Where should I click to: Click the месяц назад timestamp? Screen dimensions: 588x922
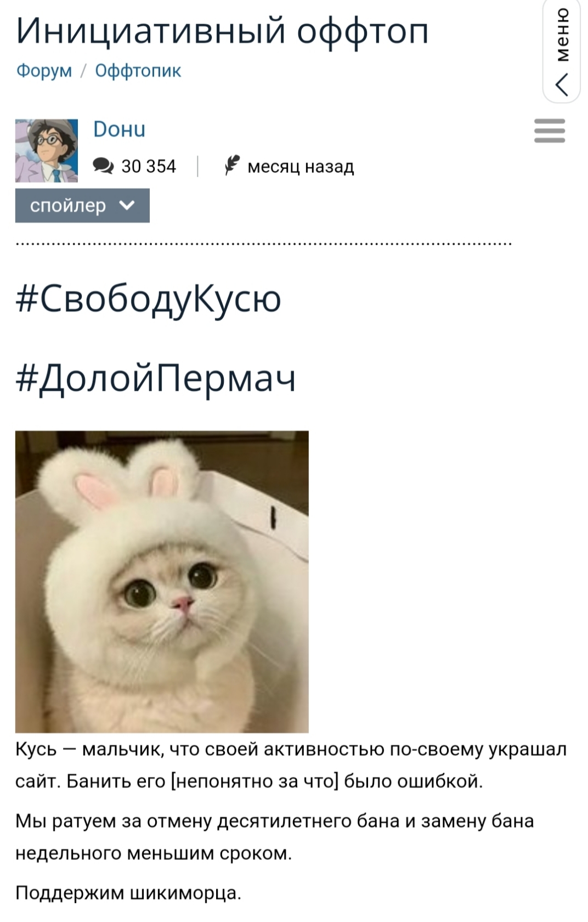point(301,166)
